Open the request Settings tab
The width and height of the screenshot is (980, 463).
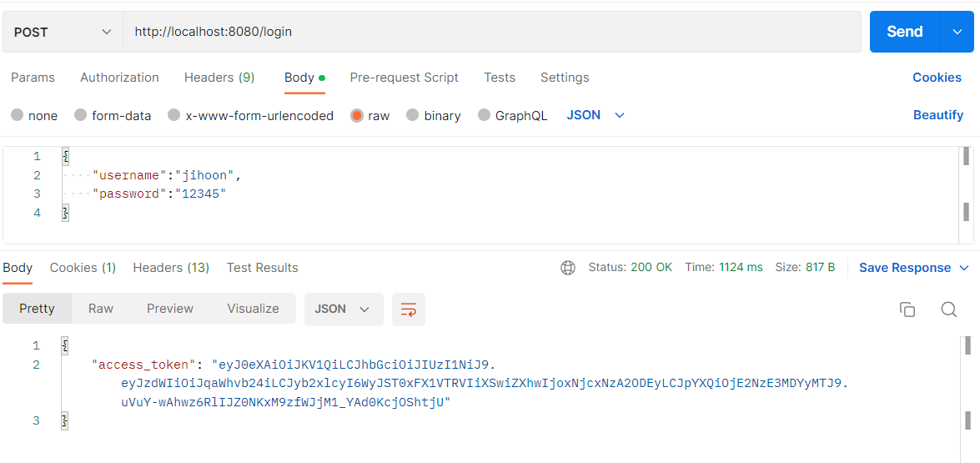565,78
